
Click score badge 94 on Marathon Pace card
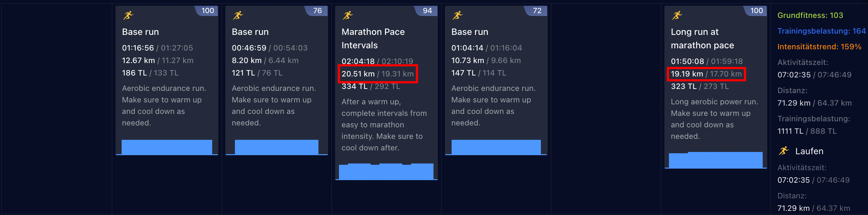[x=427, y=11]
